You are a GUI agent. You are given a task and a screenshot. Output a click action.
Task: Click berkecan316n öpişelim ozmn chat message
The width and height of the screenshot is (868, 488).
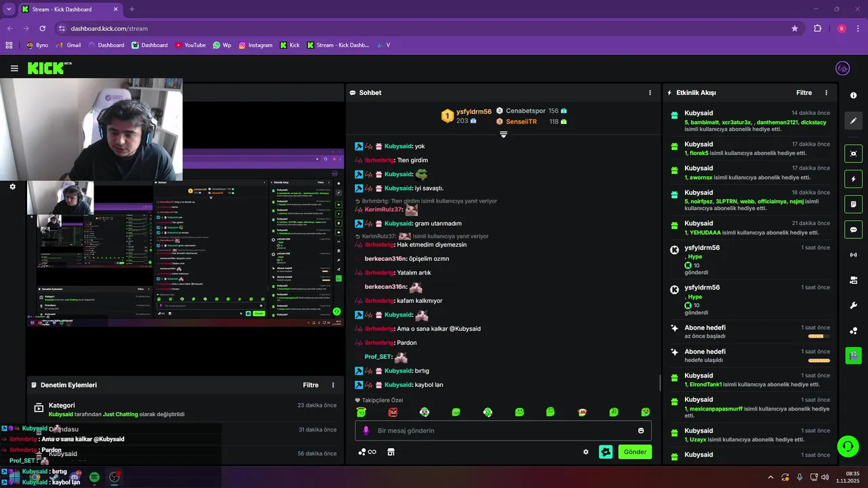point(407,259)
